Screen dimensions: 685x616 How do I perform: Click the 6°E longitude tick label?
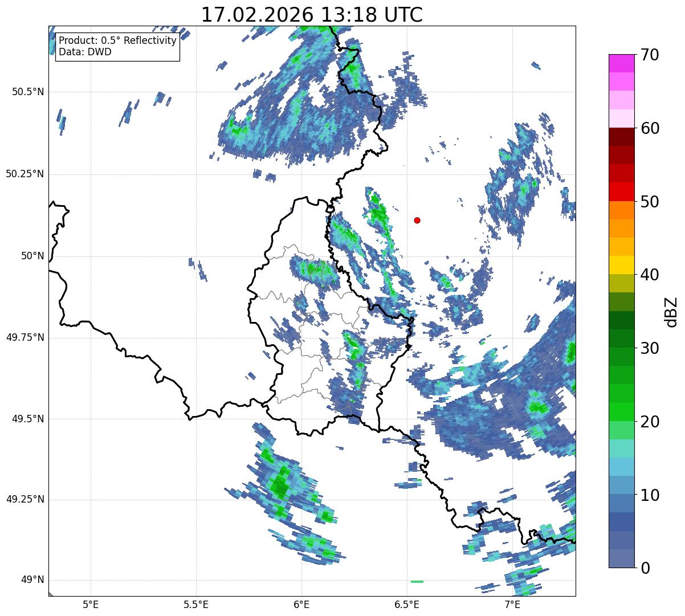click(301, 604)
